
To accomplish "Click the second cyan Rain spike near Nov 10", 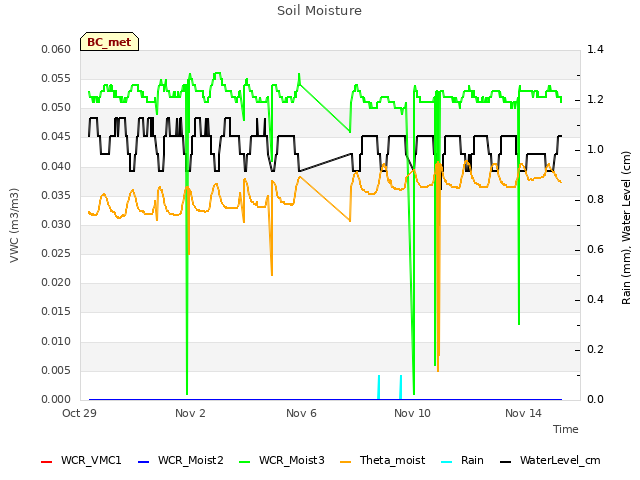I will (x=400, y=387).
